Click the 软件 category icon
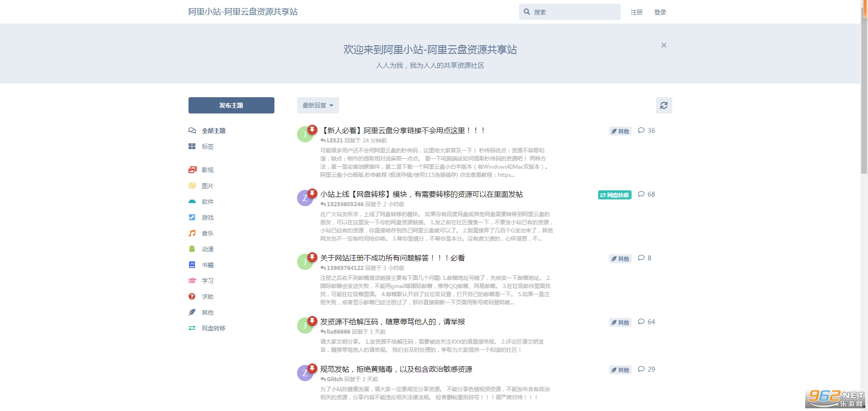 [x=192, y=202]
